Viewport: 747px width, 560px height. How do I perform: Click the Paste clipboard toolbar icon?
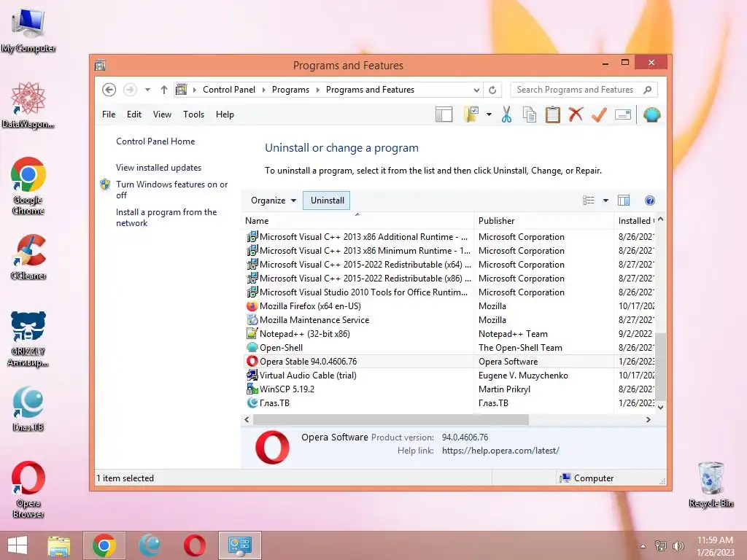(x=553, y=114)
